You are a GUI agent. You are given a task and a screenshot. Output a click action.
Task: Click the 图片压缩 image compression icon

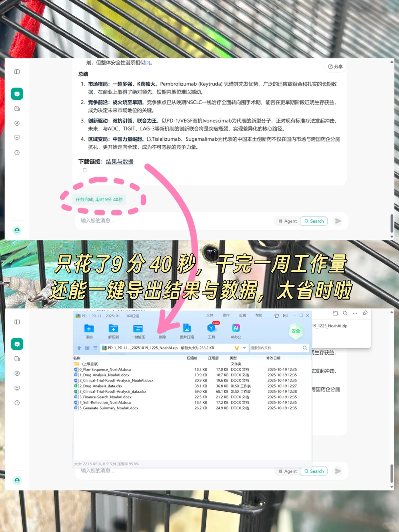187,331
